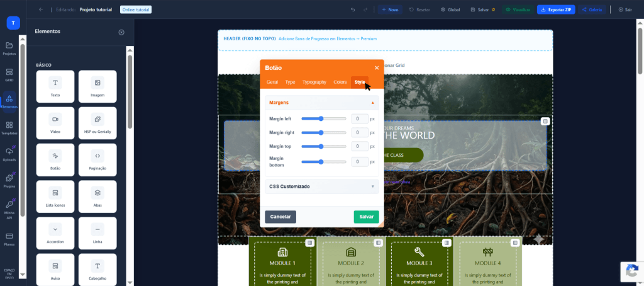Click the Margin top value field
This screenshot has width=644, height=286.
point(359,146)
